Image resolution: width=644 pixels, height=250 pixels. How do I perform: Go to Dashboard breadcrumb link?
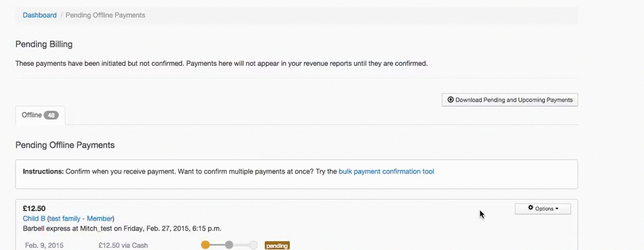tap(40, 15)
